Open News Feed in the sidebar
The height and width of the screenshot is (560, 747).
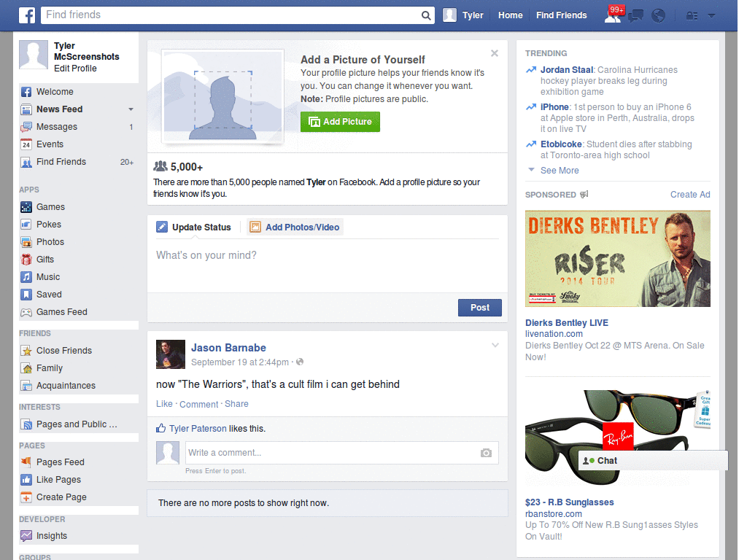(60, 109)
